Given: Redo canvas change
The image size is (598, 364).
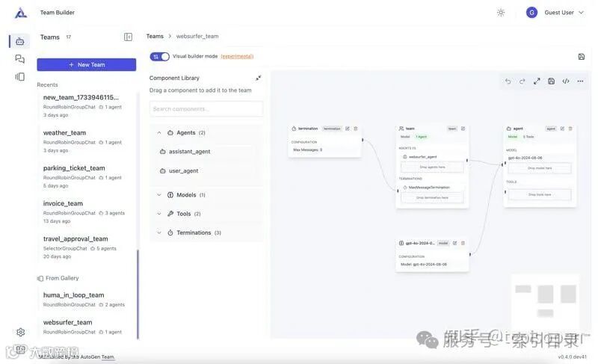Looking at the screenshot, I should tap(522, 81).
